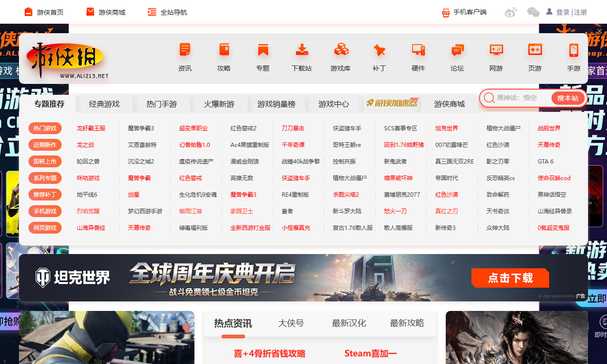Switch to 火爆新游 tab
The image size is (607, 364).
[x=219, y=104]
